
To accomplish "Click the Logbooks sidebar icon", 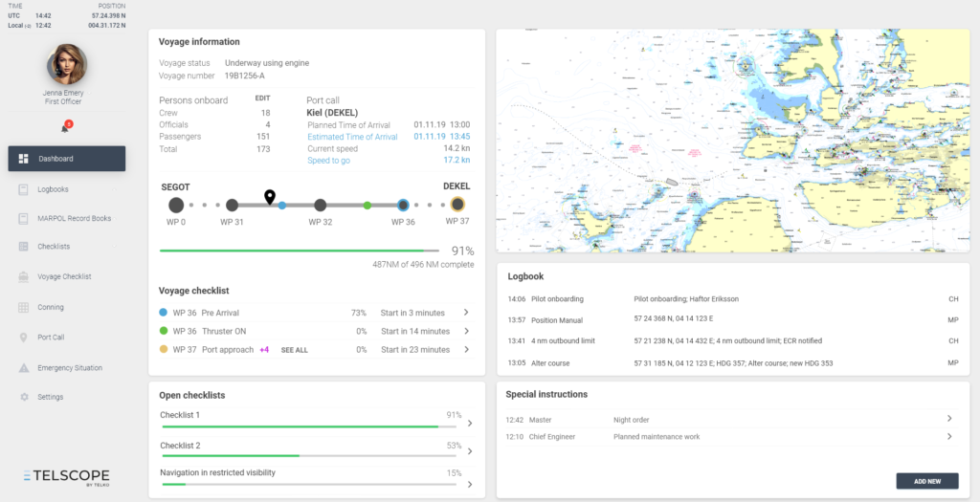I will click(23, 189).
